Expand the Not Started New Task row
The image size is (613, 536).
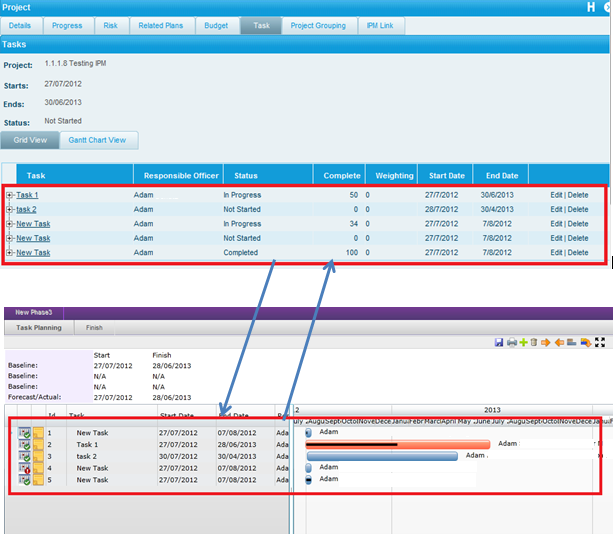(x=9, y=238)
